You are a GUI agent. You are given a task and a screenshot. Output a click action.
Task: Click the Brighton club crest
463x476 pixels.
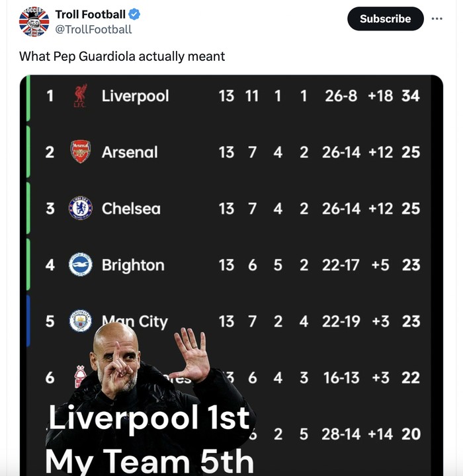(x=80, y=265)
